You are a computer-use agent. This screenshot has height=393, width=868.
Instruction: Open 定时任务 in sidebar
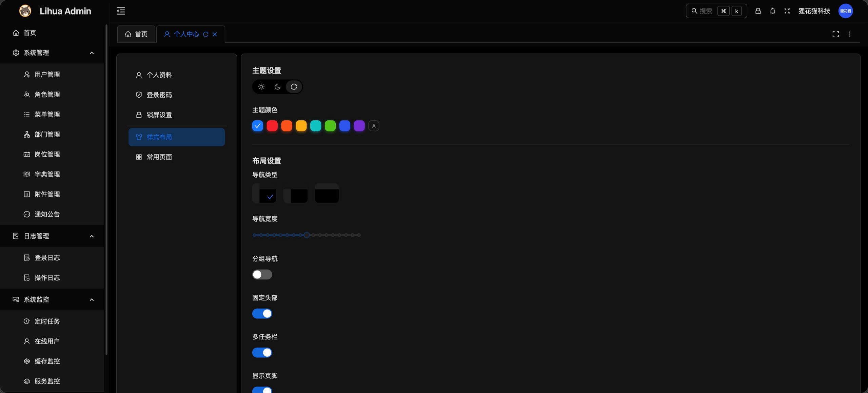(52, 321)
